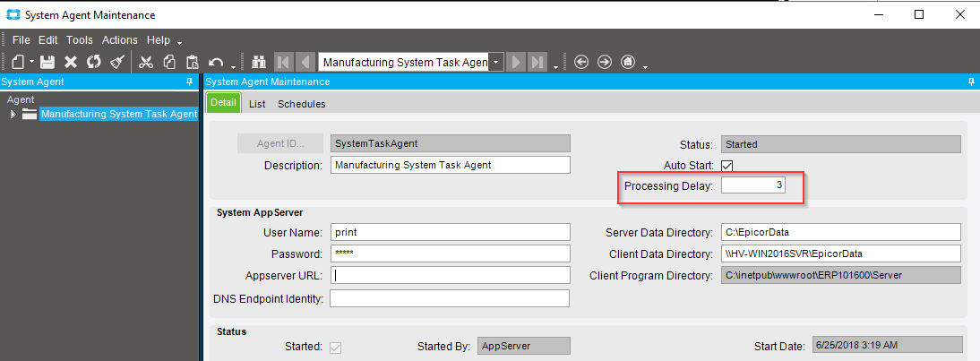Click the Paste clipboard icon

[193, 62]
